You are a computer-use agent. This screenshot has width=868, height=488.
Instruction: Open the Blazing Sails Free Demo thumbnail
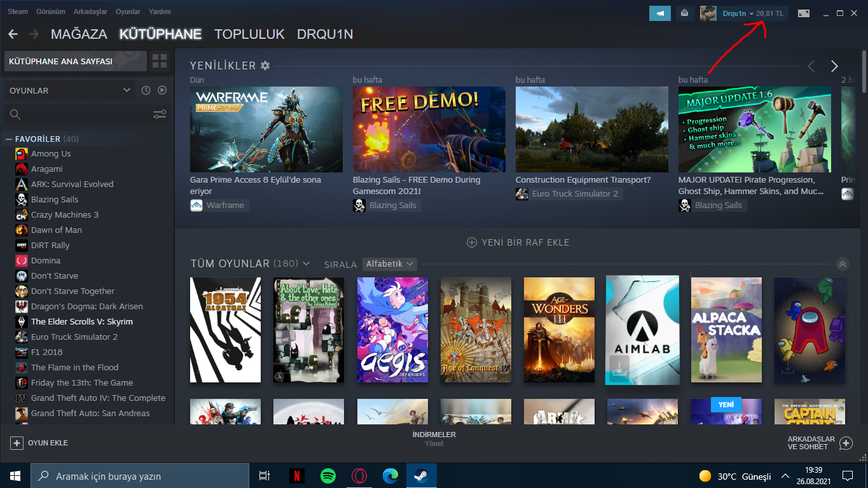429,129
